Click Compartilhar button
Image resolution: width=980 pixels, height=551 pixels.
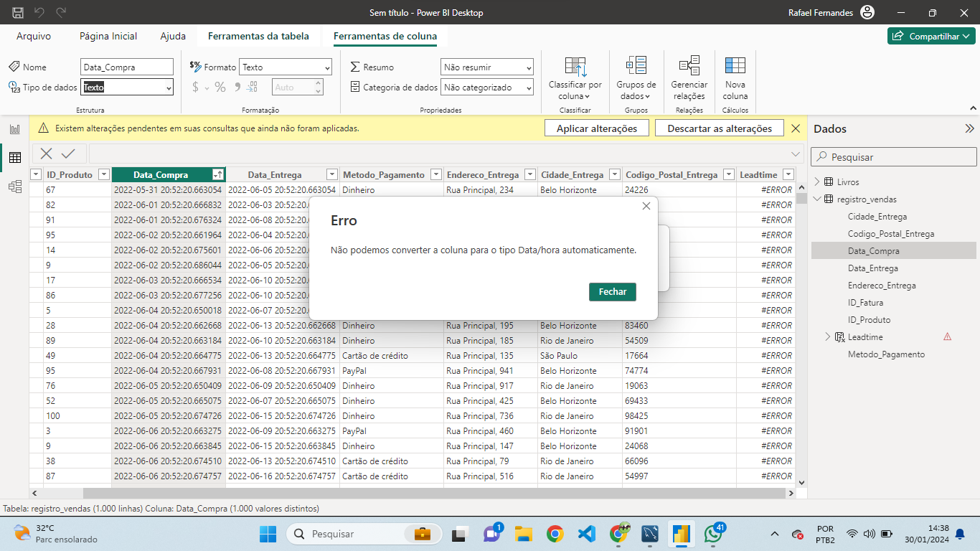tap(931, 36)
